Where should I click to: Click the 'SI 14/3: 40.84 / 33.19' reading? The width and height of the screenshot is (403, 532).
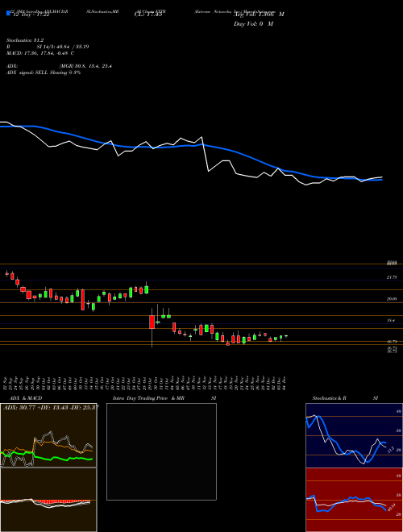coord(63,47)
